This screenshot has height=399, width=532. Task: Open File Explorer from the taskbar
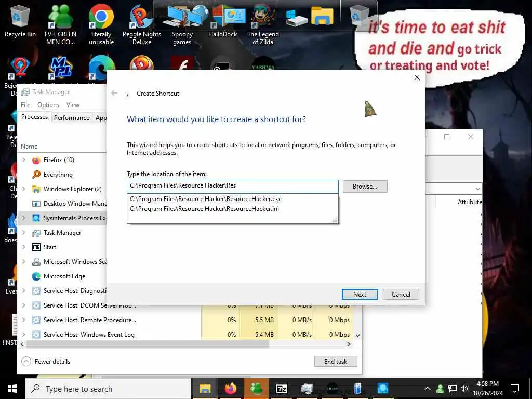click(x=205, y=389)
